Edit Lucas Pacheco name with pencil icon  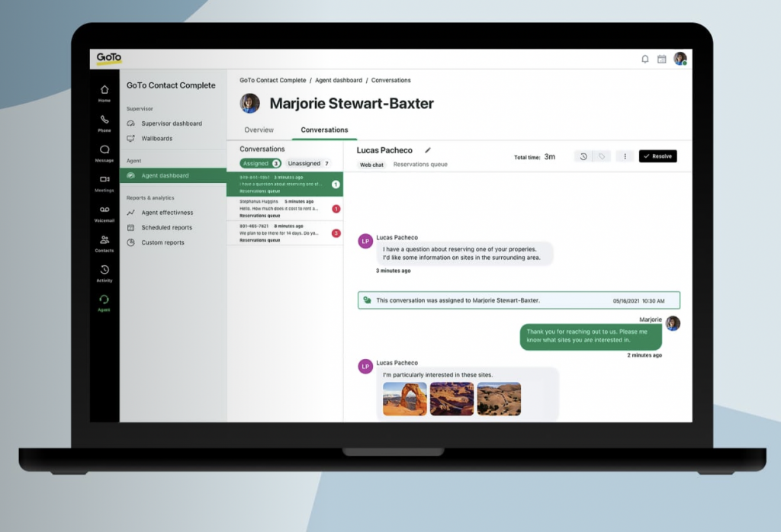428,150
